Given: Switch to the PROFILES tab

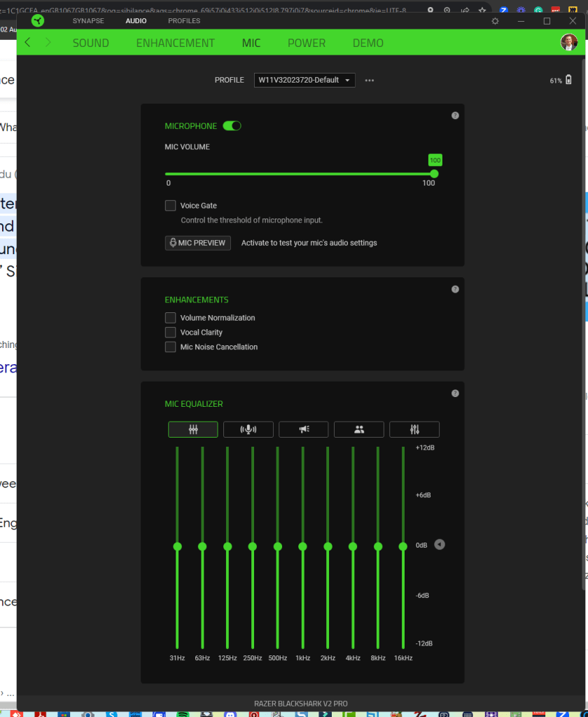Looking at the screenshot, I should [184, 20].
